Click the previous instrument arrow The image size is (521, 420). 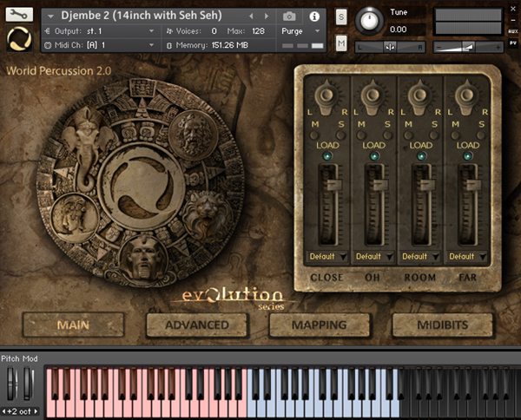pos(252,16)
